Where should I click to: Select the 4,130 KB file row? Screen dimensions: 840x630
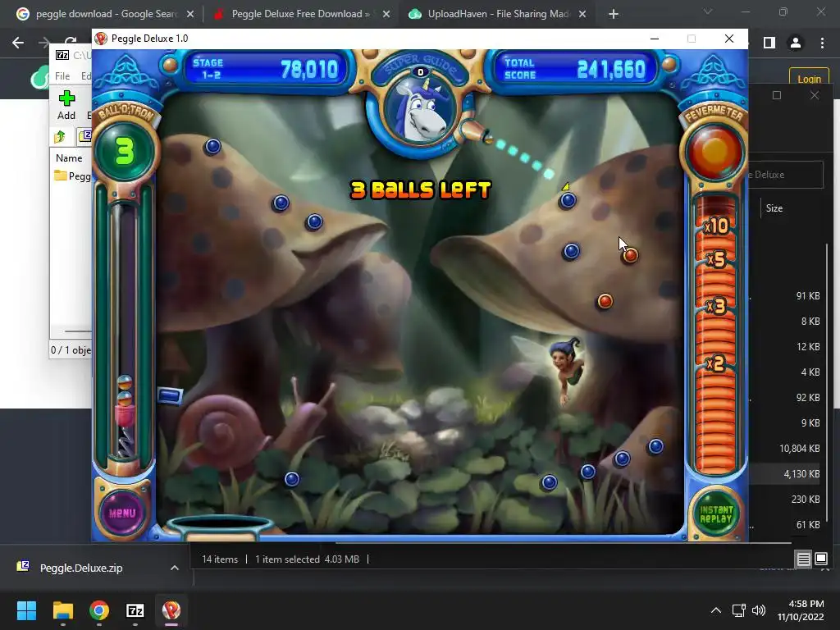[x=785, y=474]
